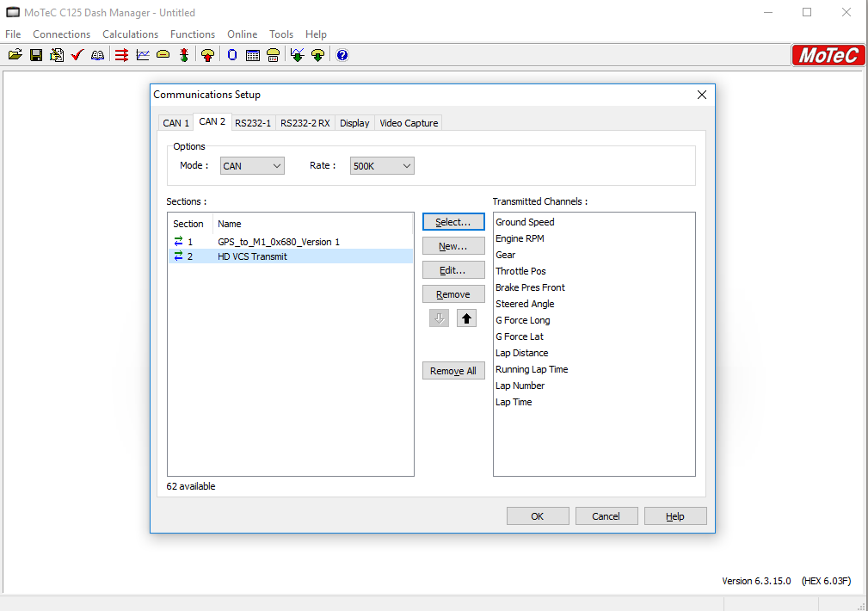Switch to the RS232-1 tab
This screenshot has height=611, width=868.
pos(253,123)
